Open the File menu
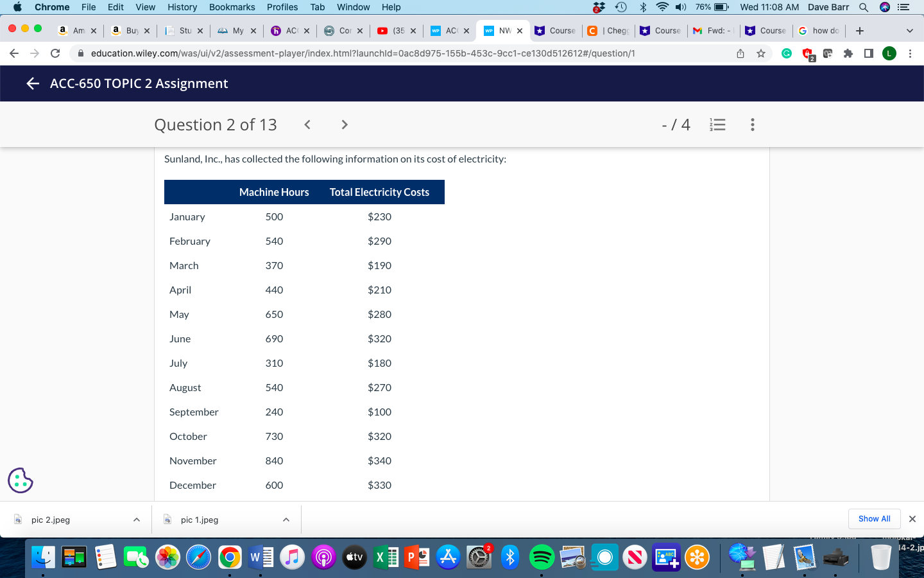Viewport: 924px width, 578px height. pyautogui.click(x=89, y=7)
